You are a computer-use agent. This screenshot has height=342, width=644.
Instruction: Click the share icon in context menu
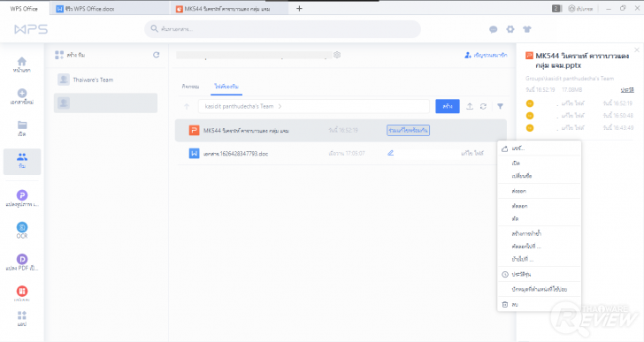[x=505, y=148]
